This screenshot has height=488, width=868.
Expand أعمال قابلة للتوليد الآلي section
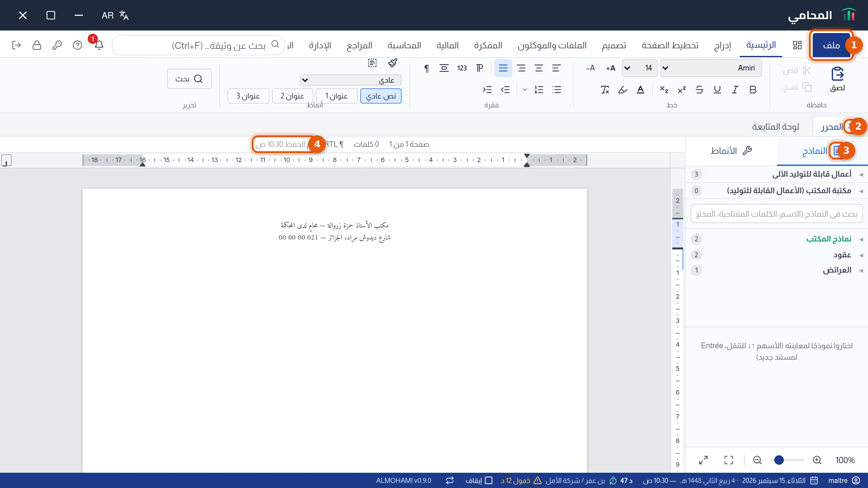tap(777, 174)
